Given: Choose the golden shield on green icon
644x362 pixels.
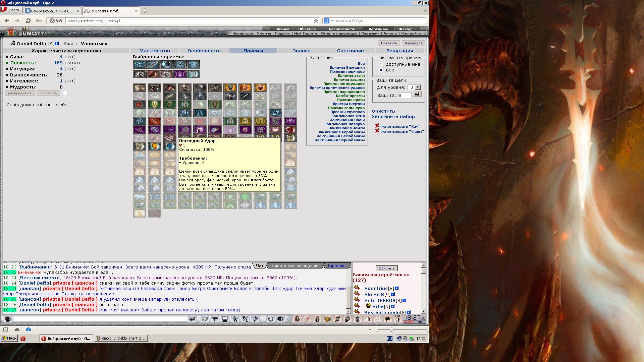Looking at the screenshot, I should pyautogui.click(x=154, y=105).
